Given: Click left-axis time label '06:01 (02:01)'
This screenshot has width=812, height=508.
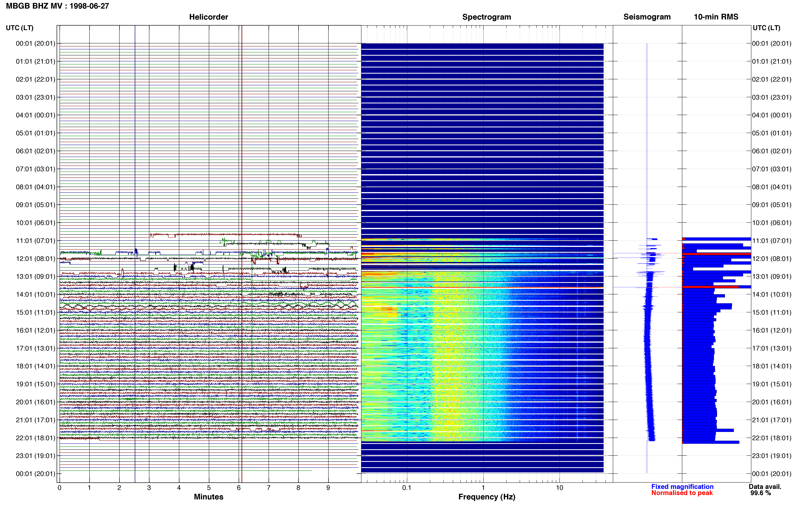Looking at the screenshot, I should tap(36, 151).
